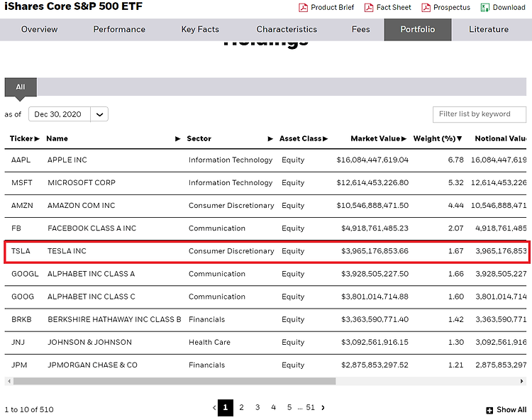Switch to the Characteristics tab

[287, 30]
